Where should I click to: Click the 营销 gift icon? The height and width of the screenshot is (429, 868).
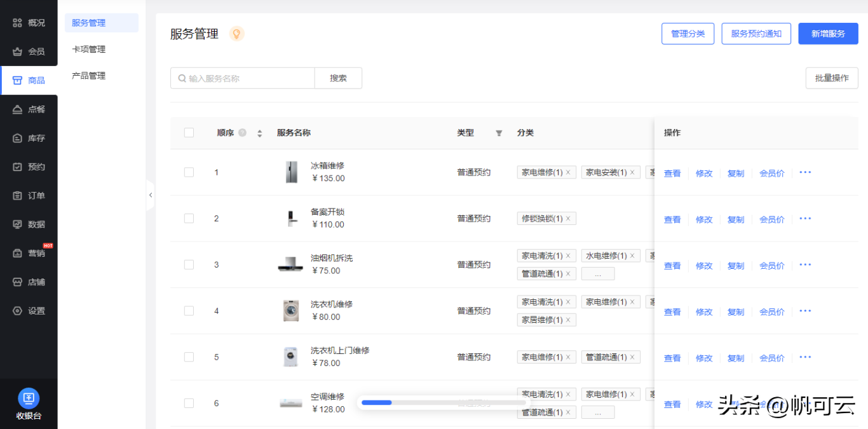[x=18, y=253]
